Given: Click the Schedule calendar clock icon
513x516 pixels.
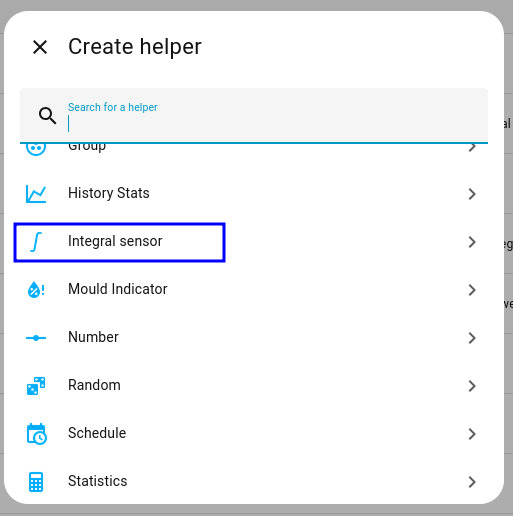Looking at the screenshot, I should (x=36, y=434).
